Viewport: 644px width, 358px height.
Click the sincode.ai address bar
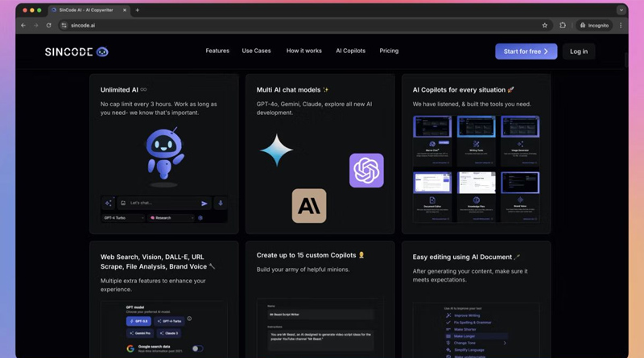304,26
